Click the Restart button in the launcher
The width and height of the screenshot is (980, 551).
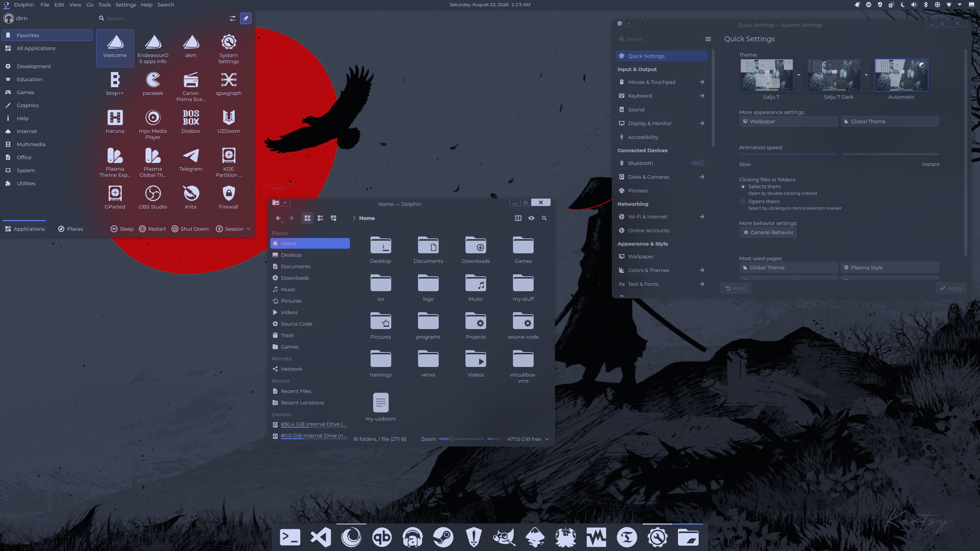(153, 229)
